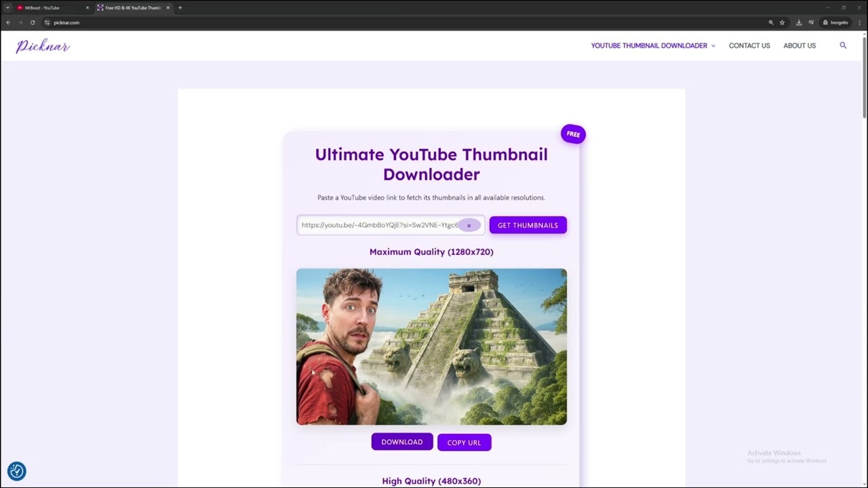Open the tab search dropdown arrow
Screen dimensions: 868x488
[7, 7]
